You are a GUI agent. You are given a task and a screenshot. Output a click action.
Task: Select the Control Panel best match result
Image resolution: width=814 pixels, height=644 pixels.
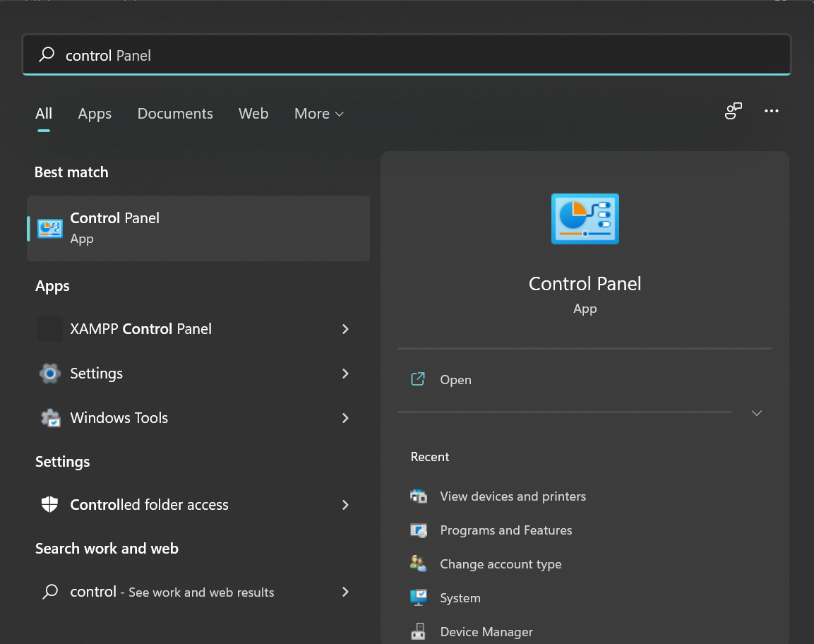coord(198,228)
